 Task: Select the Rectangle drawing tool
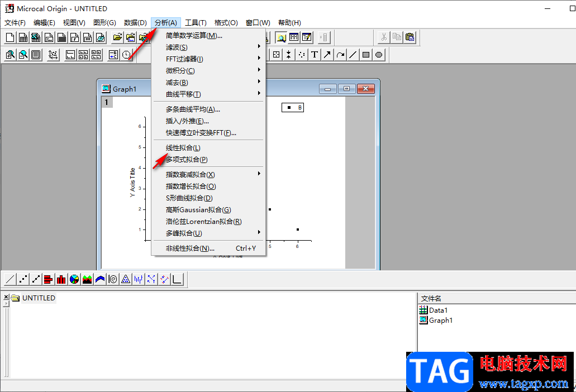click(x=366, y=55)
